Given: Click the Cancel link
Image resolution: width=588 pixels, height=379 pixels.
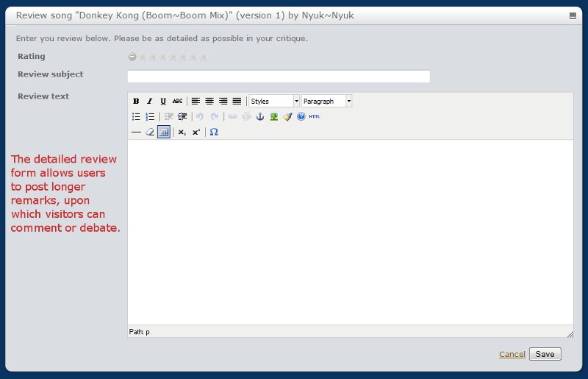Looking at the screenshot, I should point(512,354).
